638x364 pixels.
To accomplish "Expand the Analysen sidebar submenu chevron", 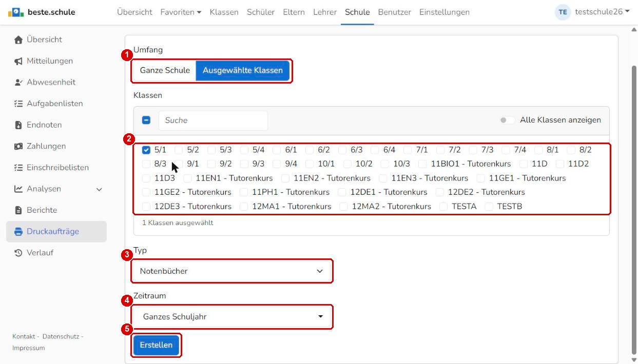I will [99, 189].
